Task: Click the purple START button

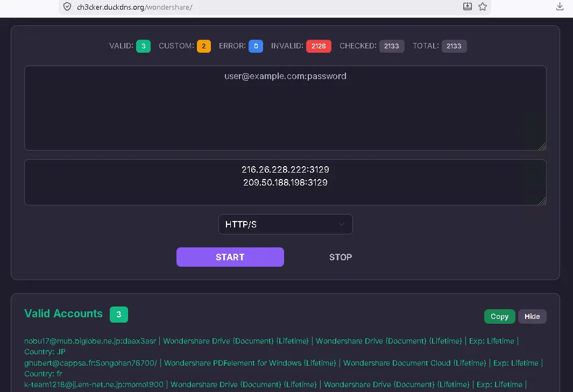Action: (230, 257)
